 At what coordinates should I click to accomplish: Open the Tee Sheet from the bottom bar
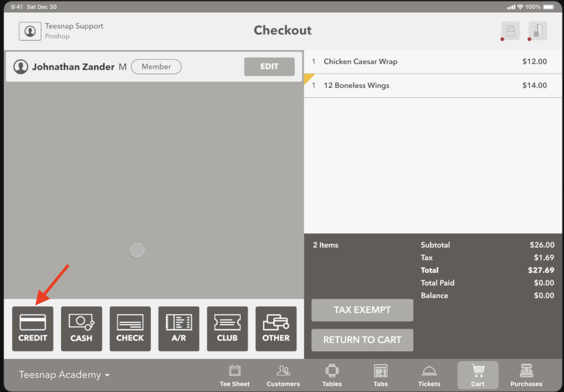[235, 375]
